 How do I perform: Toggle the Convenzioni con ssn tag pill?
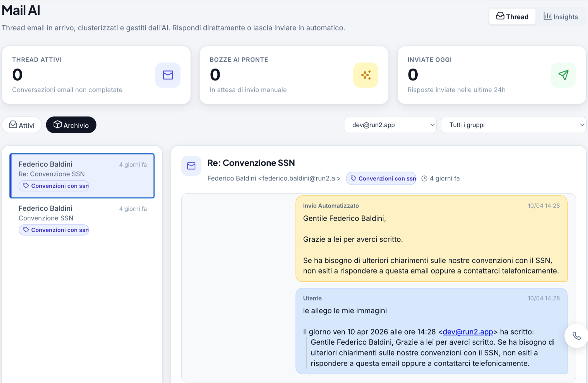pos(54,186)
